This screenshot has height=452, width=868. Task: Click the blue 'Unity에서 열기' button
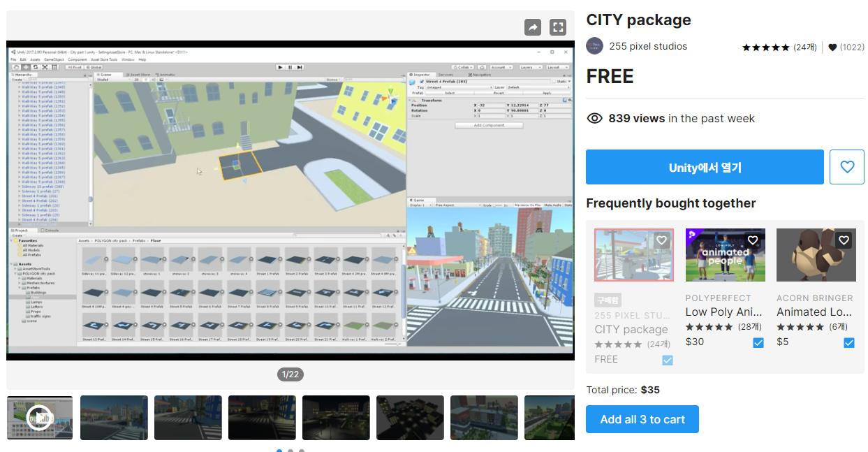[x=705, y=167]
